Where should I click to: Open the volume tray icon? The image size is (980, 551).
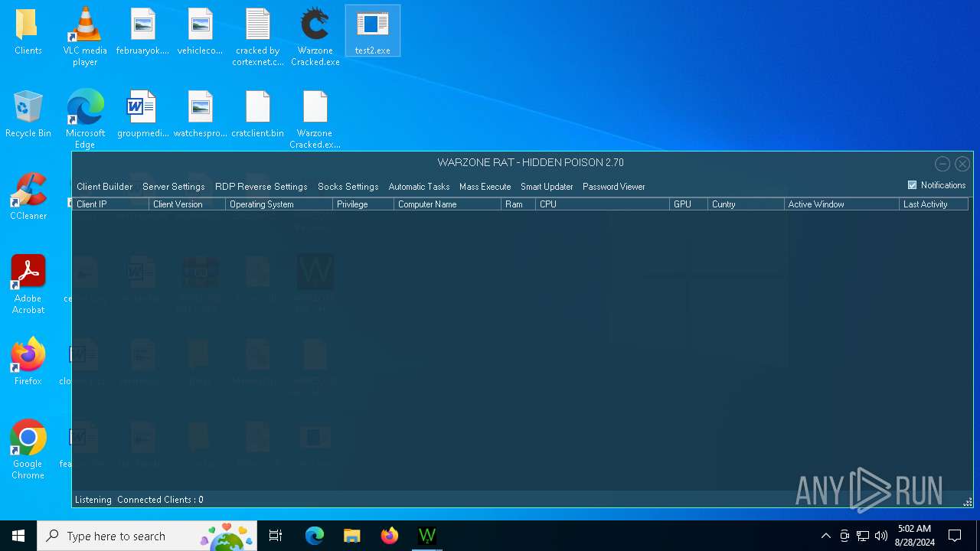[881, 536]
